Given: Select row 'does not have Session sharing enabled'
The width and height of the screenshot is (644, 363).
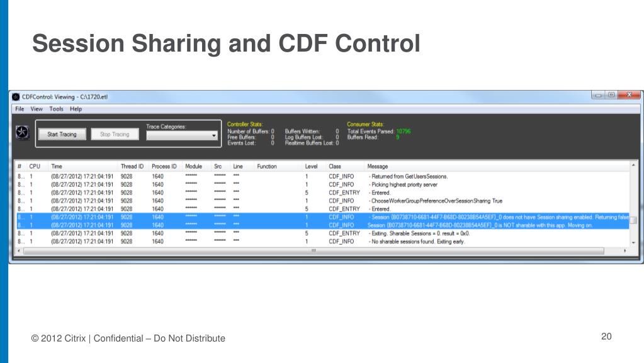Looking at the screenshot, I should [x=322, y=217].
